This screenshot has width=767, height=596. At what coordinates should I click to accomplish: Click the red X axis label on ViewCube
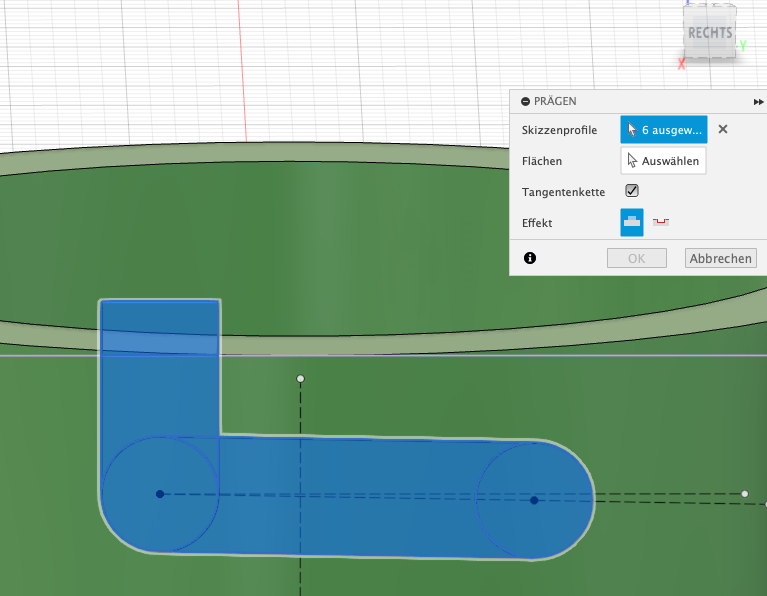click(681, 64)
